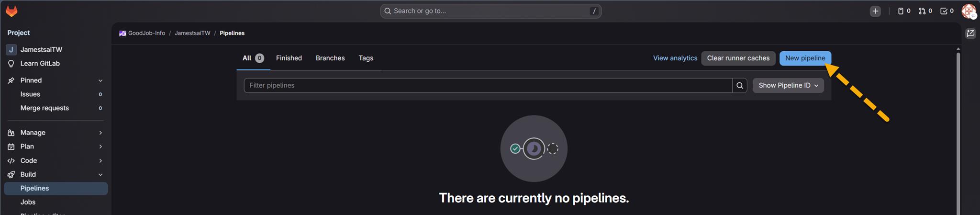
Task: Click top-right panel toggle icon
Action: click(970, 34)
